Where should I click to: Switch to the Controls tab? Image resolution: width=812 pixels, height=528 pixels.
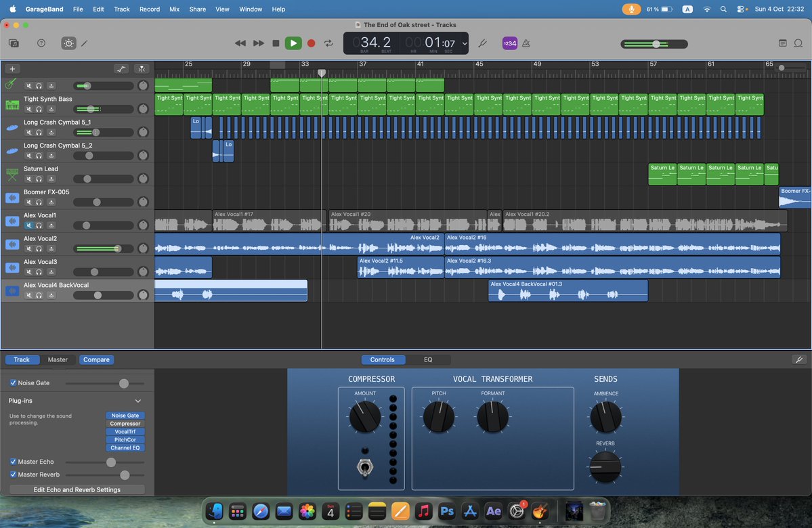point(383,359)
